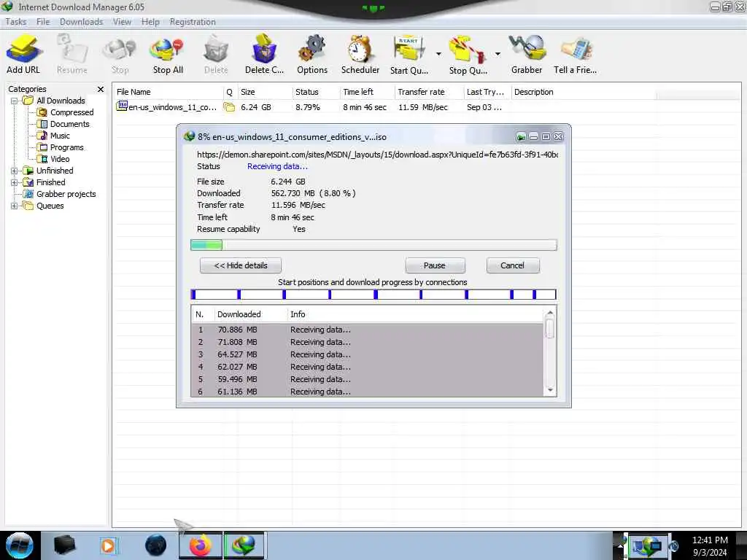Click the Hide details button
This screenshot has height=560, width=747.
(x=241, y=265)
